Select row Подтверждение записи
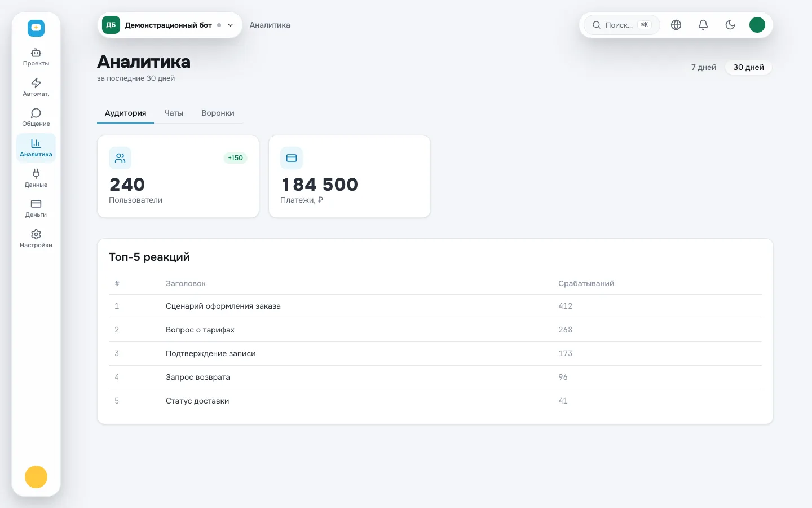Screen dimensions: 812x508 coord(435,353)
